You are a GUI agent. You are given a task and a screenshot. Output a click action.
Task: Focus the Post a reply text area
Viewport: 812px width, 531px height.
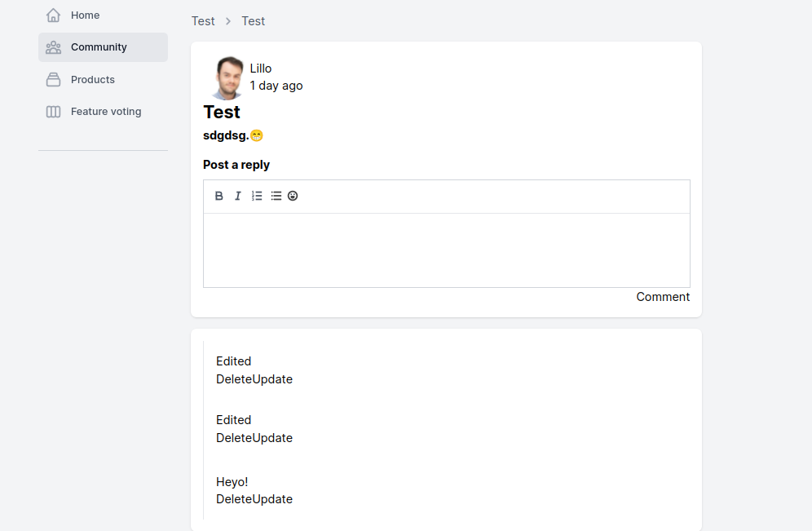coord(446,250)
